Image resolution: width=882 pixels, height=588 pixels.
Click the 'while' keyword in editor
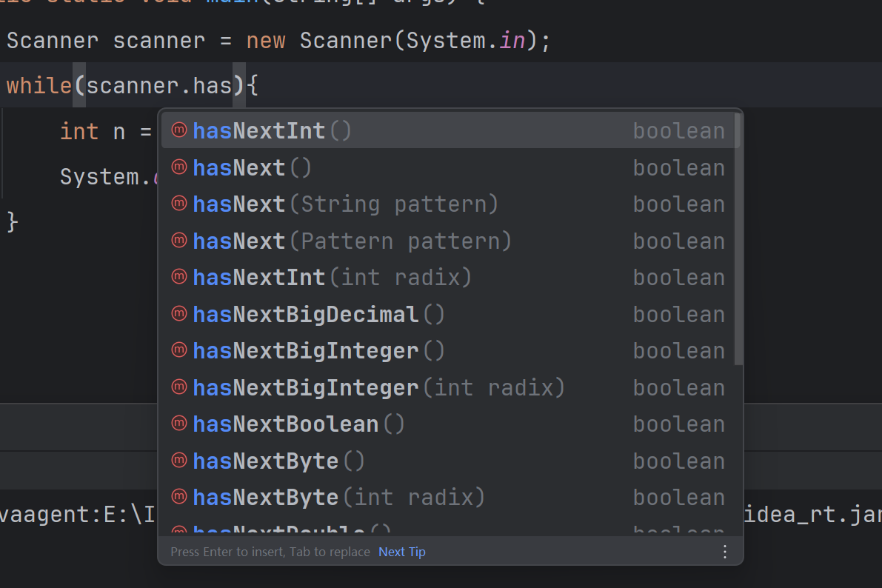(39, 85)
